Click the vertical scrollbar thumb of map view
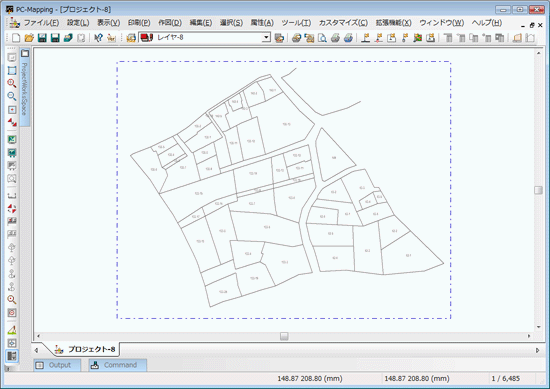The height and width of the screenshot is (389, 550). pyautogui.click(x=538, y=190)
